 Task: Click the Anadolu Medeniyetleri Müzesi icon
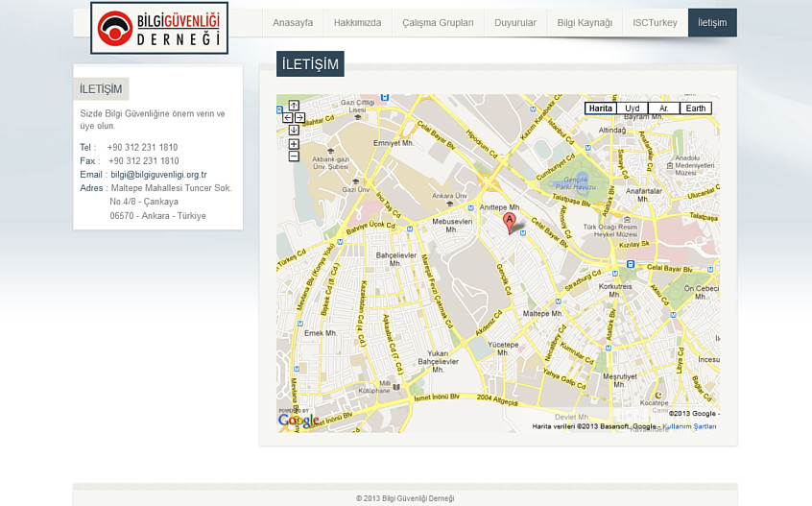point(670,166)
